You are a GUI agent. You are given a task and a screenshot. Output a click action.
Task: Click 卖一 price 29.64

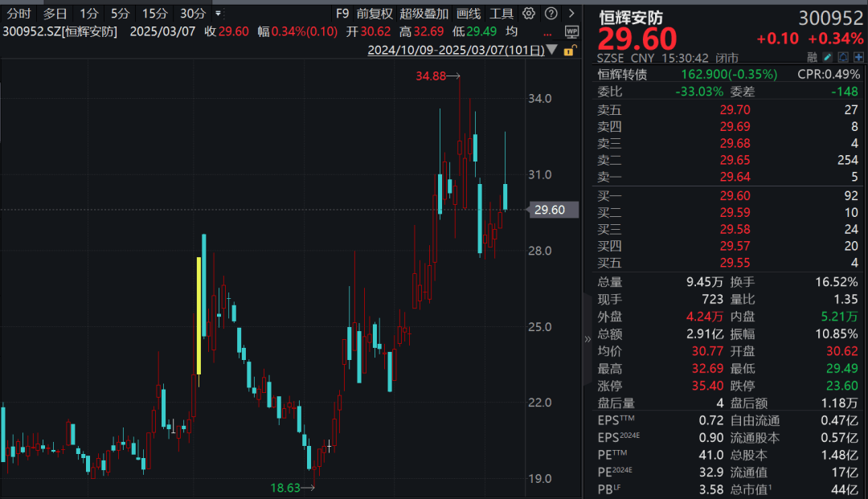point(735,177)
